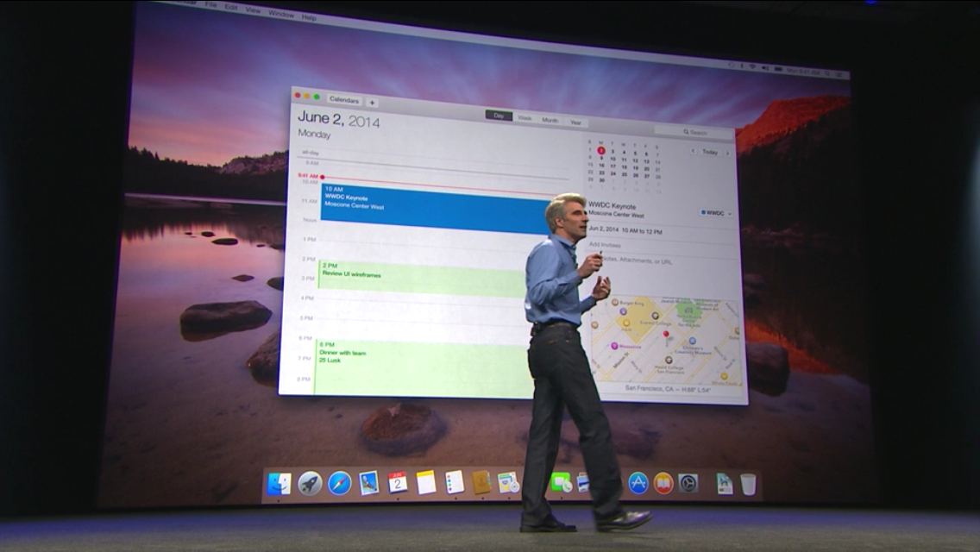Open Spotlight search in menu bar
Image resolution: width=980 pixels, height=552 pixels.
click(x=827, y=73)
